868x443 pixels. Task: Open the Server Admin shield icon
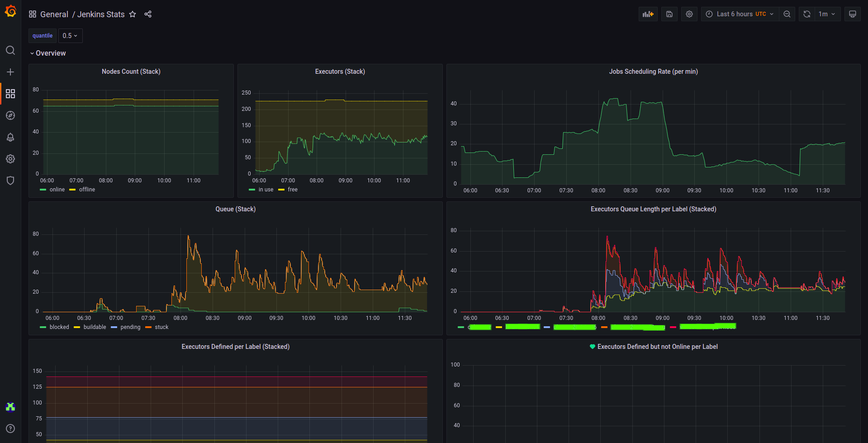[10, 181]
